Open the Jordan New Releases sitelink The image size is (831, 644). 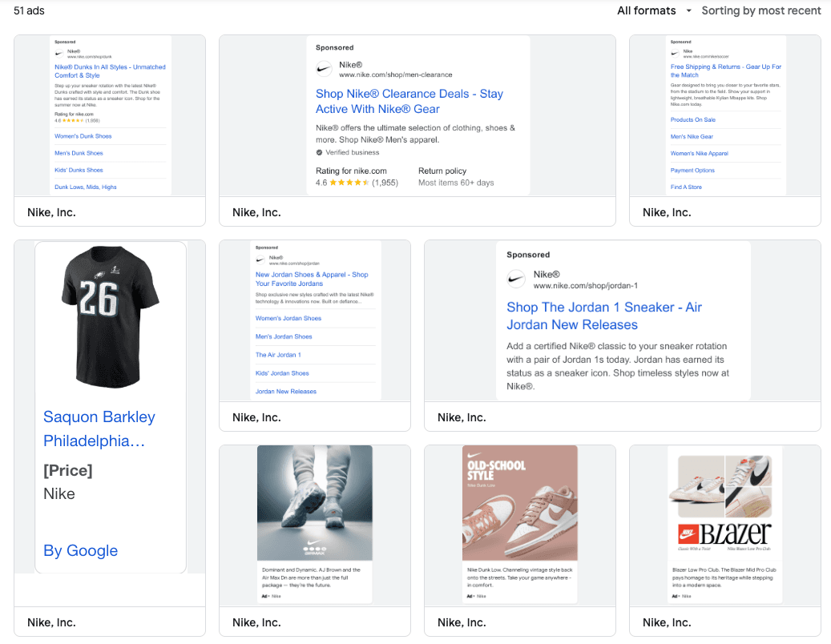click(285, 392)
